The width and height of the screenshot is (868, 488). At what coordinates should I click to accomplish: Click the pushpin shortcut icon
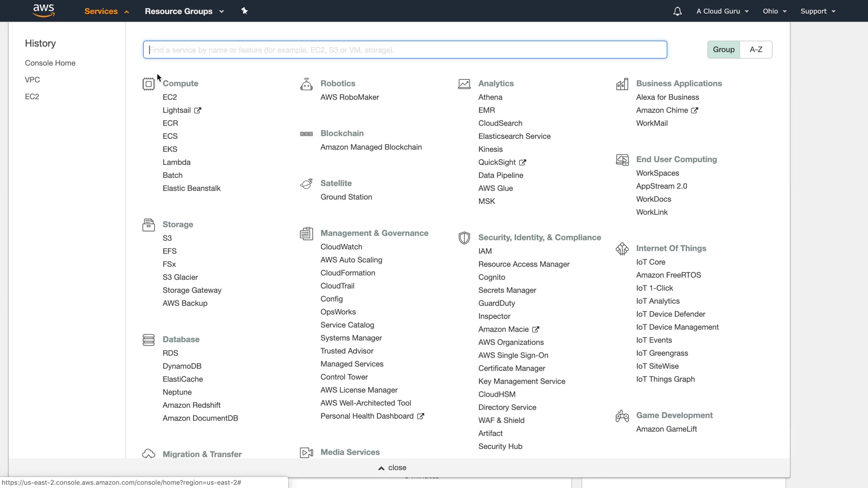[x=245, y=11]
